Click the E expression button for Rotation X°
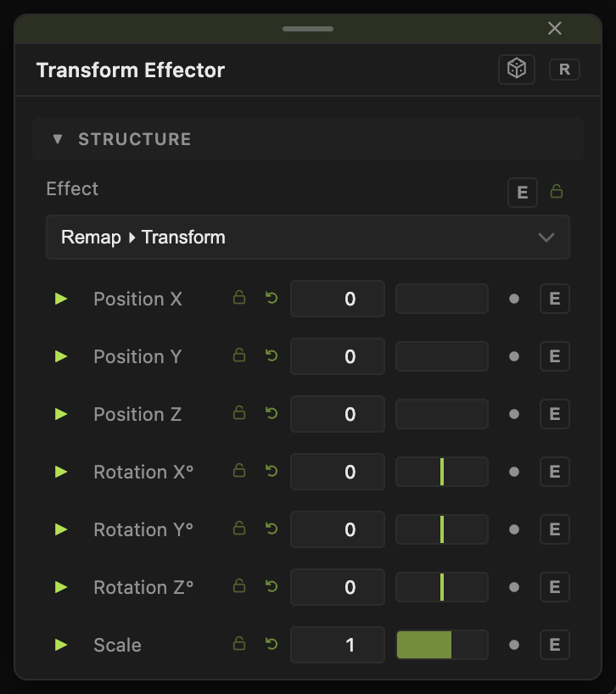Screen dimensions: 616x694 555,472
